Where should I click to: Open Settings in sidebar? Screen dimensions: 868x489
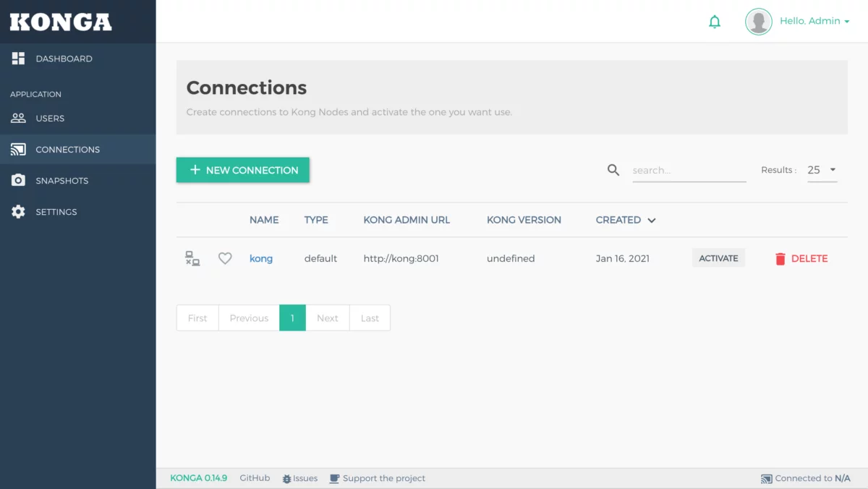pos(77,212)
